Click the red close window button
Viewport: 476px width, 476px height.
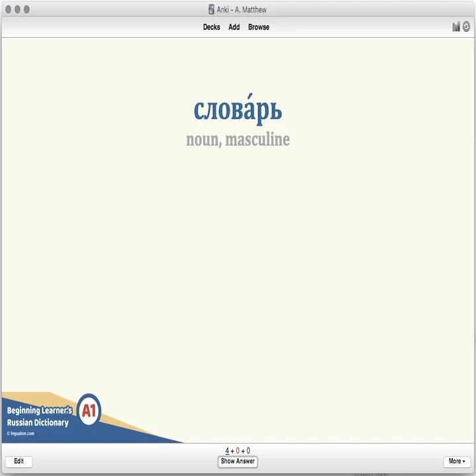9,9
